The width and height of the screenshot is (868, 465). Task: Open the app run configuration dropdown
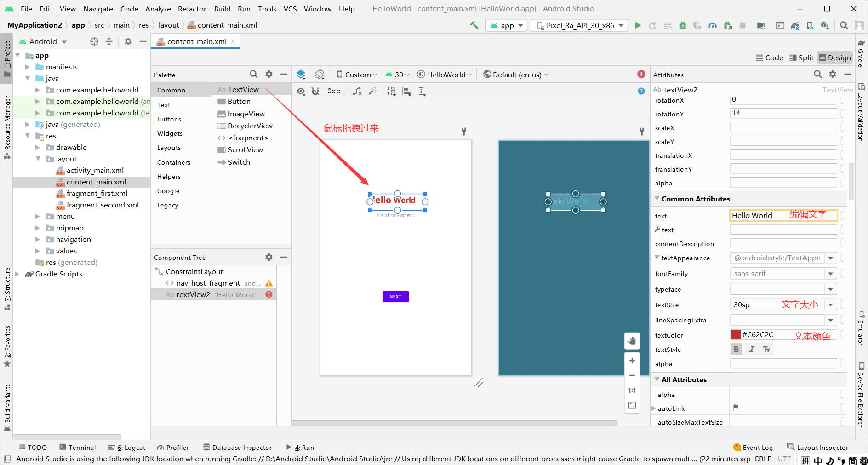(x=507, y=25)
